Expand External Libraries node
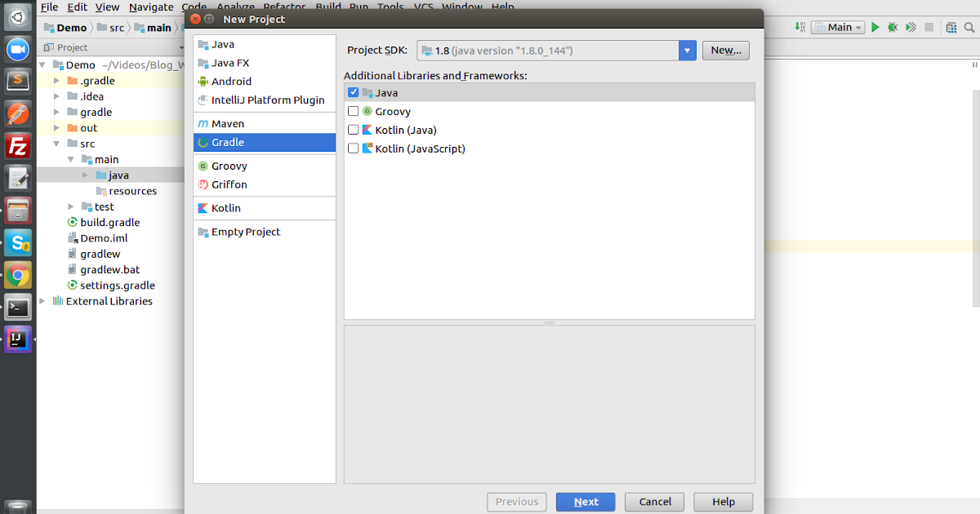The height and width of the screenshot is (514, 980). click(42, 301)
